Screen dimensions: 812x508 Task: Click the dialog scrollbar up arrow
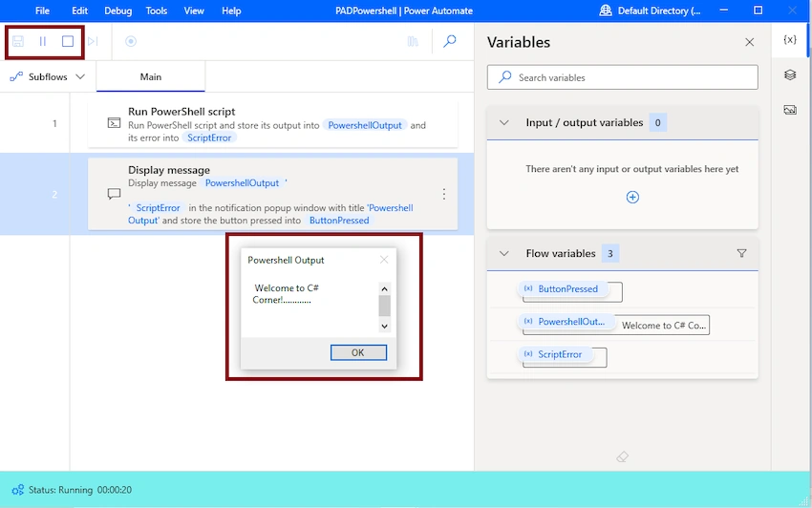tap(384, 289)
